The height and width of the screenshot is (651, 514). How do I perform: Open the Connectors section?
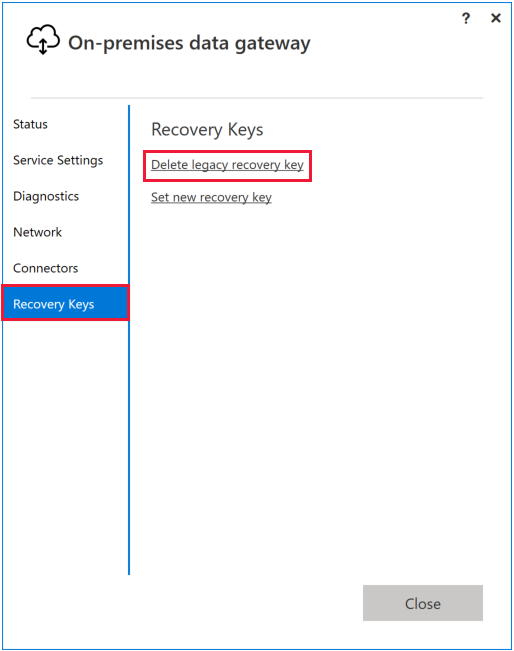click(x=46, y=268)
